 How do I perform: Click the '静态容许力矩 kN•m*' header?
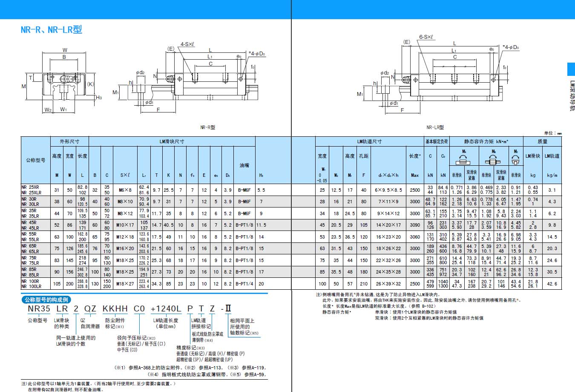coord(486,141)
